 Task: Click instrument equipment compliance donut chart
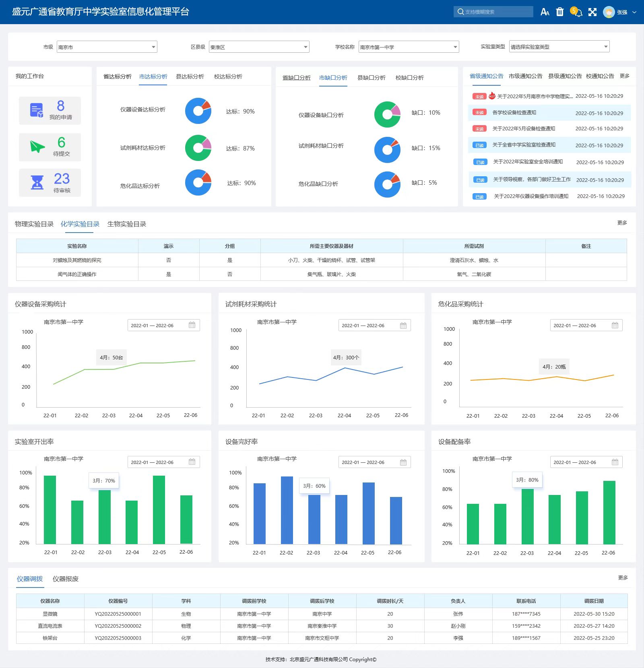tap(198, 111)
